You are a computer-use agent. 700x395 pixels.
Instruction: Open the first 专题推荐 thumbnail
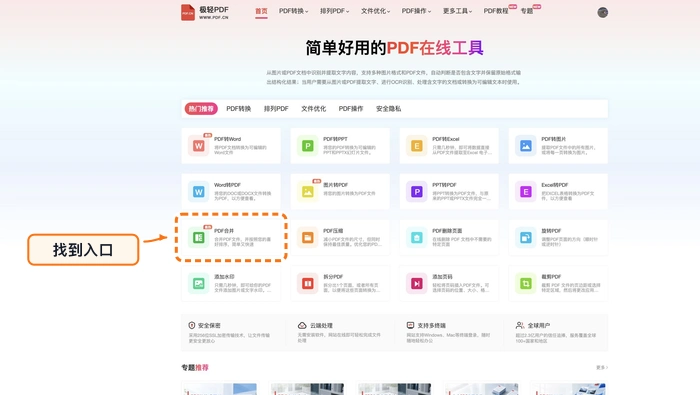tap(220, 388)
